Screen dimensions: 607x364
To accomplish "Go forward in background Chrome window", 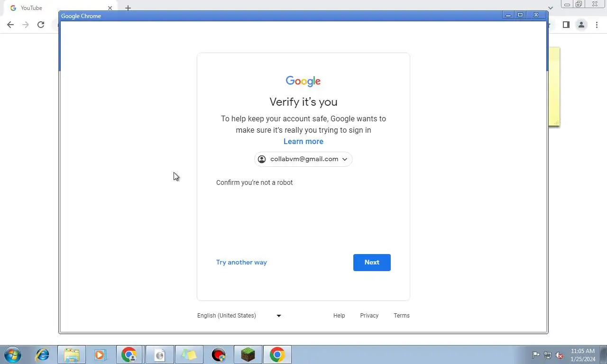I will [x=26, y=25].
